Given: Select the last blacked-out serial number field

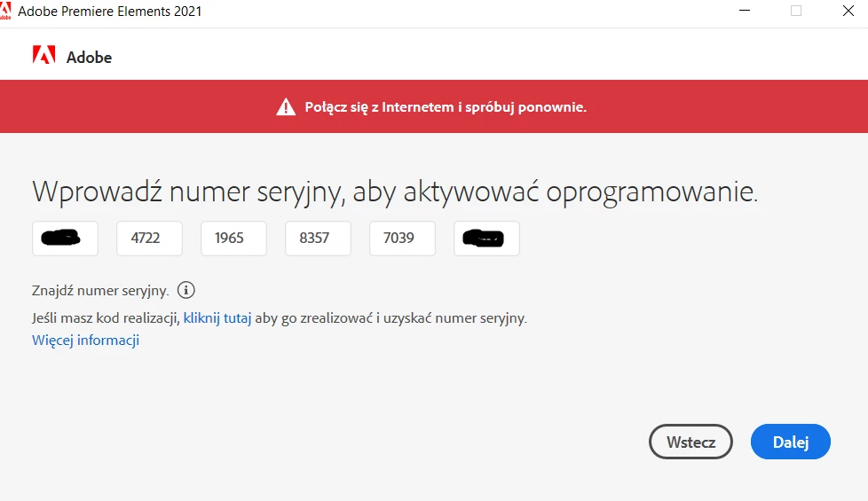Looking at the screenshot, I should tap(486, 239).
